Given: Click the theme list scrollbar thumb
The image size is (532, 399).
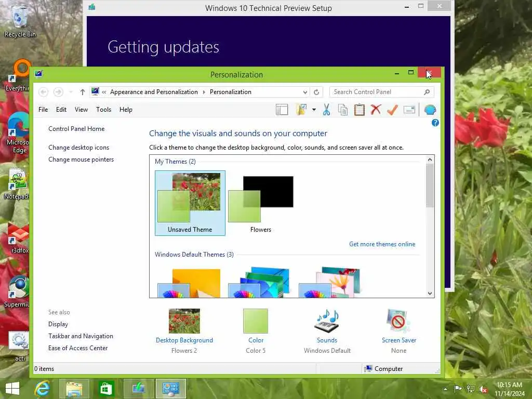Looking at the screenshot, I should [x=430, y=185].
